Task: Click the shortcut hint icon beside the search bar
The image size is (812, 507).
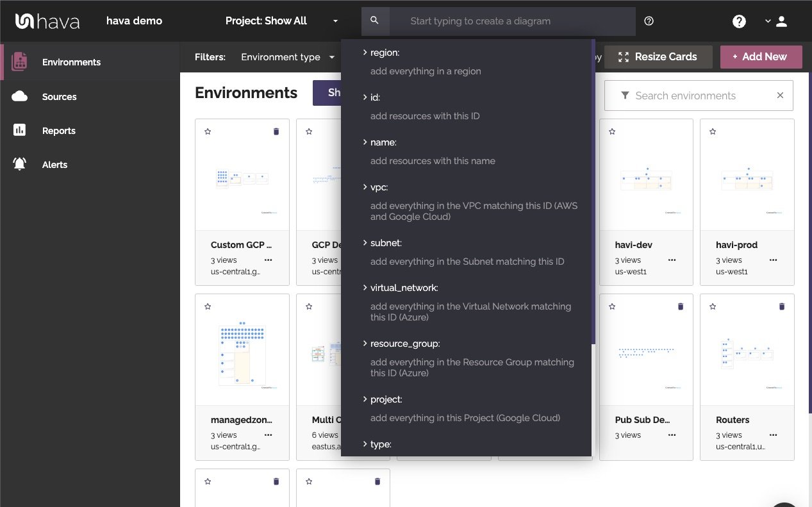Action: click(649, 21)
